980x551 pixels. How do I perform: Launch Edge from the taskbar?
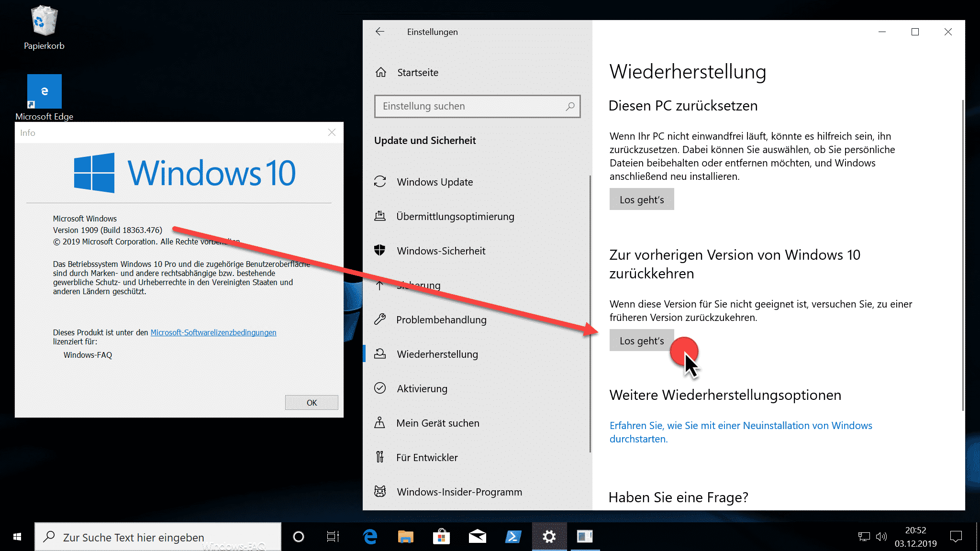pos(370,537)
